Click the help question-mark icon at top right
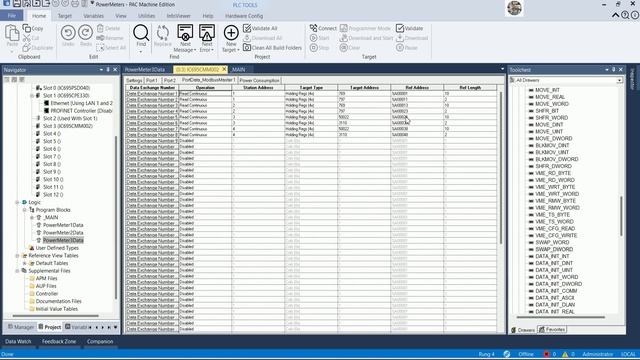Screen dimensions: 640x360 (x=625, y=16)
